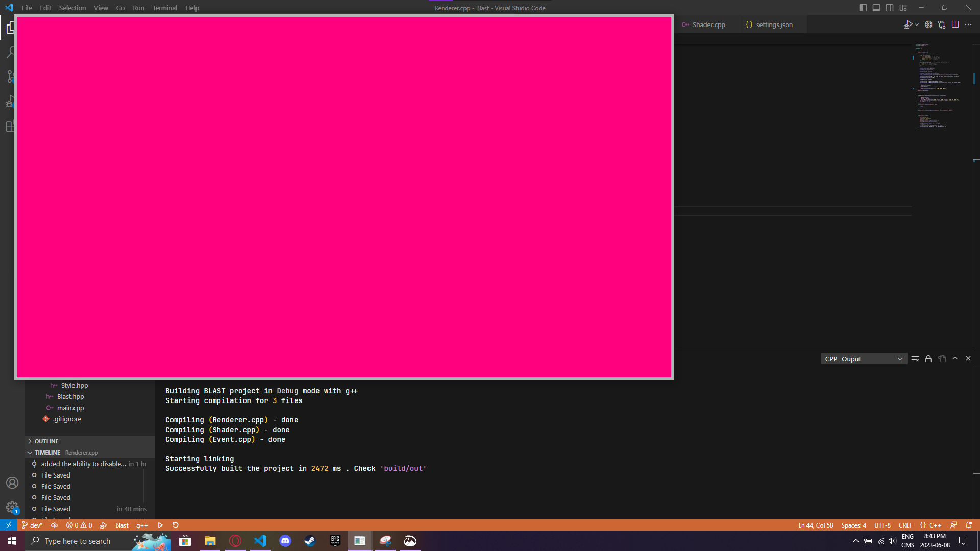Click the rebuild refresh icon in status bar

click(x=176, y=525)
